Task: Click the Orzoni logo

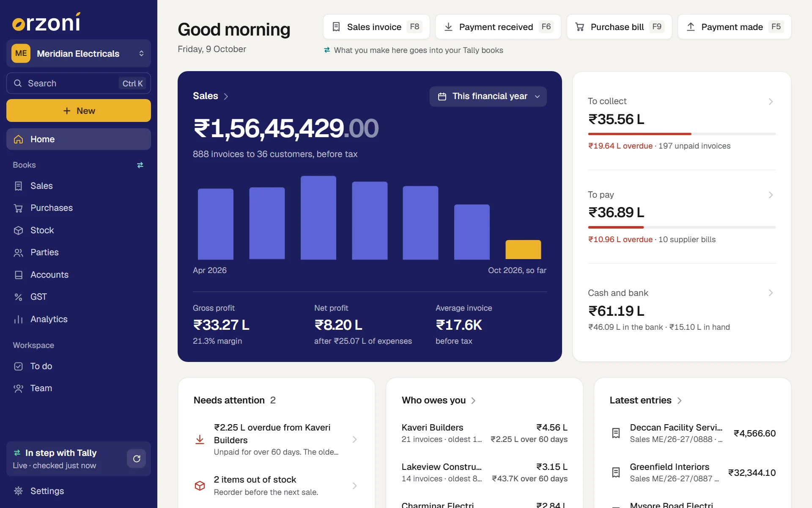Action: (x=47, y=22)
